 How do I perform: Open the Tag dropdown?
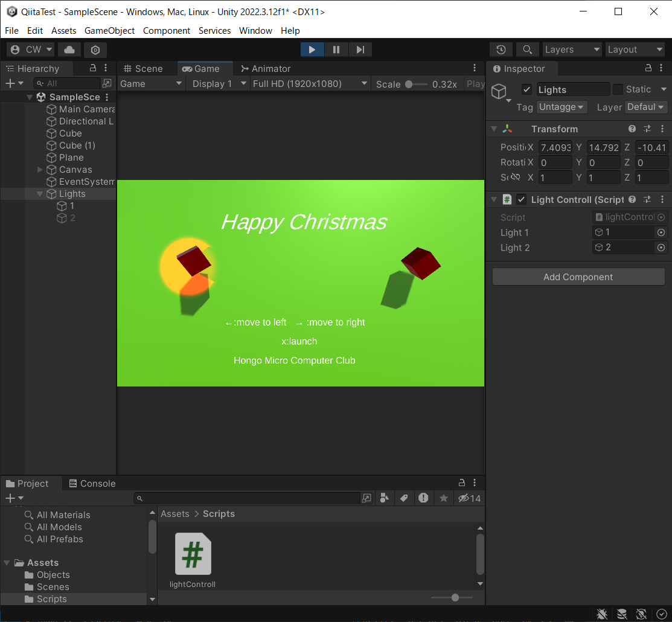pyautogui.click(x=562, y=107)
